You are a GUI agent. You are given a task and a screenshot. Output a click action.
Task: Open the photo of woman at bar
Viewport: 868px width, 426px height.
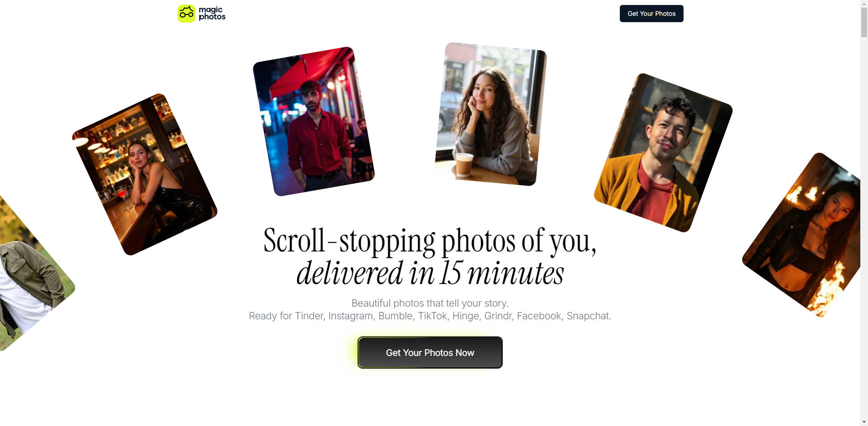[145, 175]
